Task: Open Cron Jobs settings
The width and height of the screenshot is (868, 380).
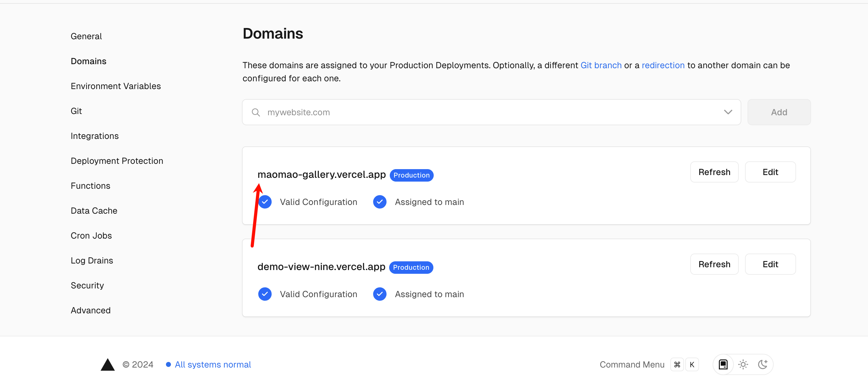Action: click(91, 236)
